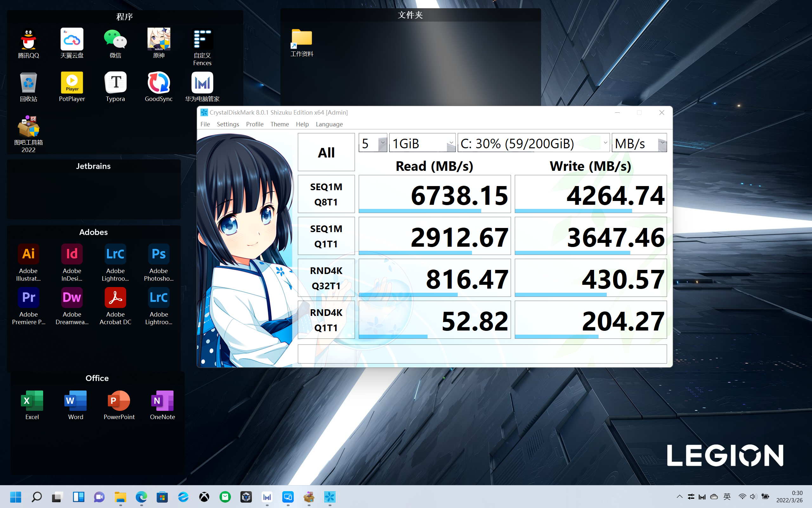Launch Adobe Illustrator from Adobes fence
The image size is (812, 508).
point(29,263)
